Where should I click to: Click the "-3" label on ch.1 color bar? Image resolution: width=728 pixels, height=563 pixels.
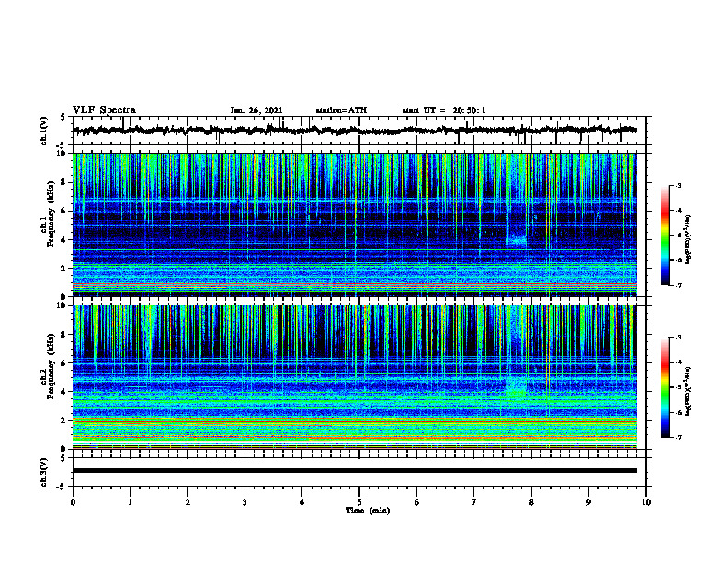coord(678,185)
